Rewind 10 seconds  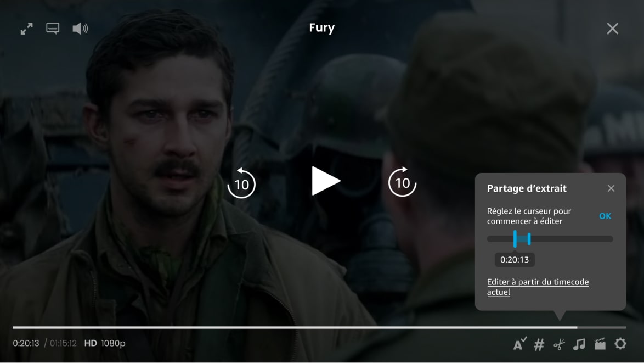pyautogui.click(x=241, y=183)
